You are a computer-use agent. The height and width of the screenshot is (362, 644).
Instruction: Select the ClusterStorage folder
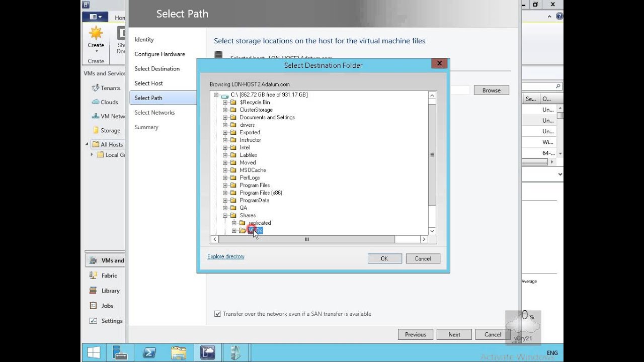(256, 110)
